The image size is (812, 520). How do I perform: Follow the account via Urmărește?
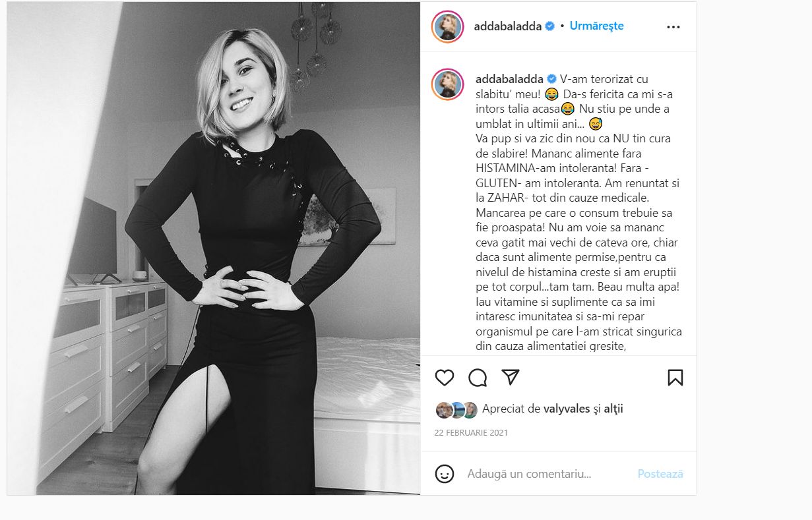596,26
